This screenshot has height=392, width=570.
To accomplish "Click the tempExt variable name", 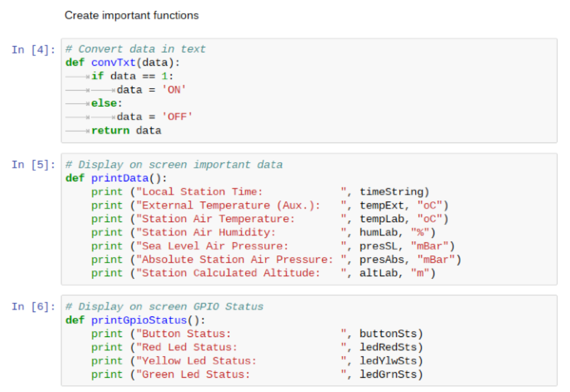I will tap(382, 205).
